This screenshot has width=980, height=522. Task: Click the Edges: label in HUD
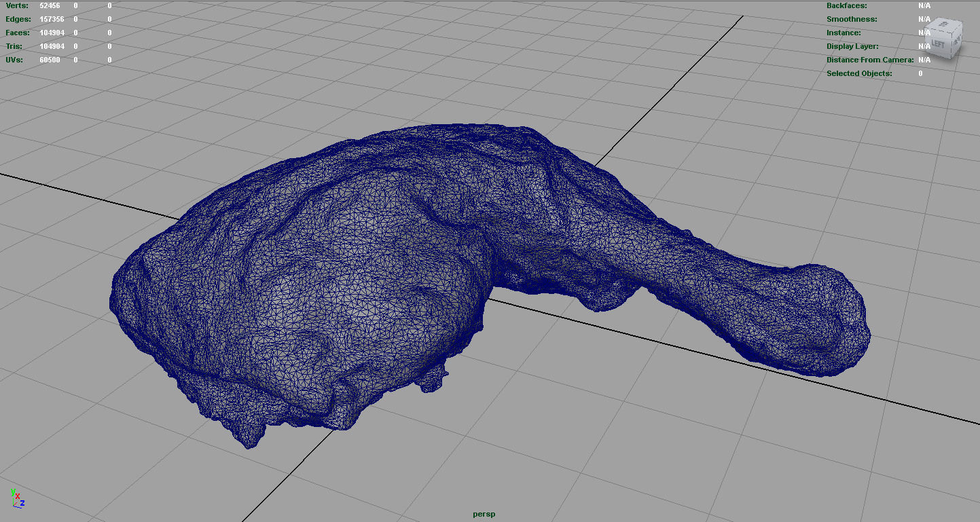point(18,19)
